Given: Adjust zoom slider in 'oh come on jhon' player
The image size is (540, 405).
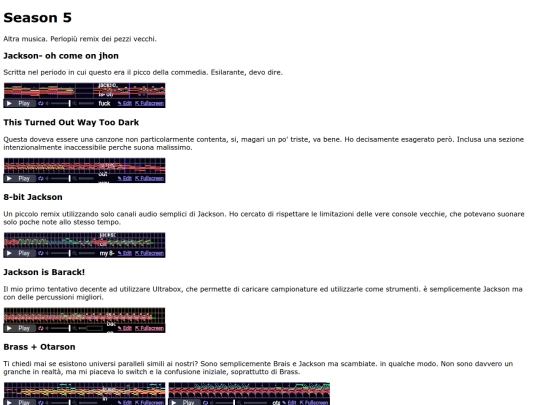Looking at the screenshot, I should (x=86, y=103).
